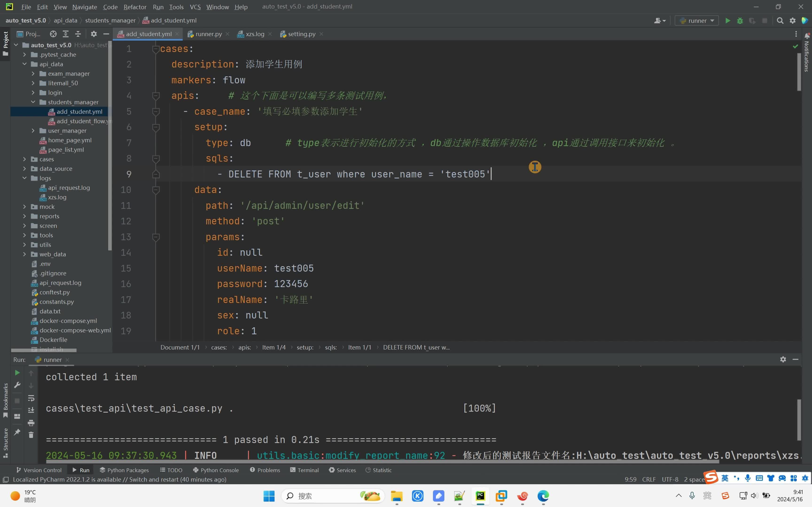
Task: Open IDE settings via the gear icon
Action: (792, 20)
